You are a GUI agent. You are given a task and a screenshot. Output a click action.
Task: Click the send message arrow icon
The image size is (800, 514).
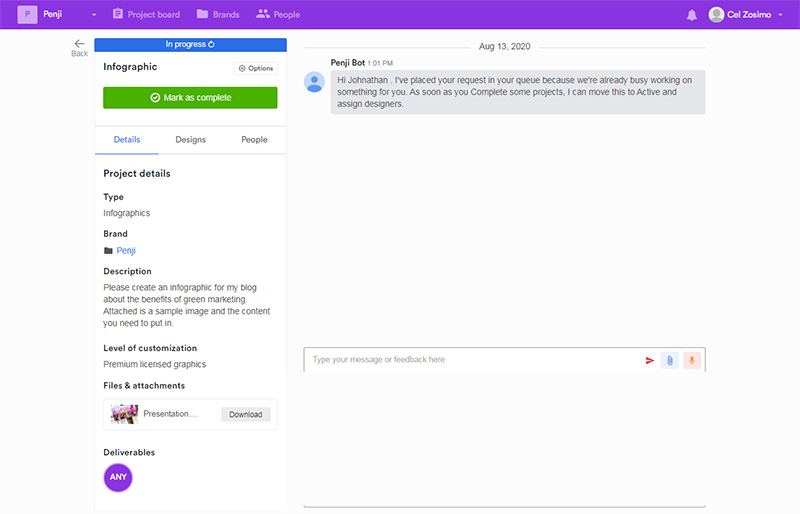point(649,360)
